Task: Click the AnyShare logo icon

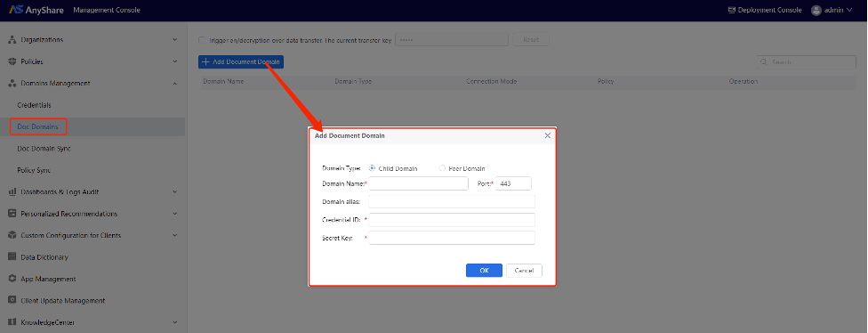Action: pyautogui.click(x=15, y=10)
